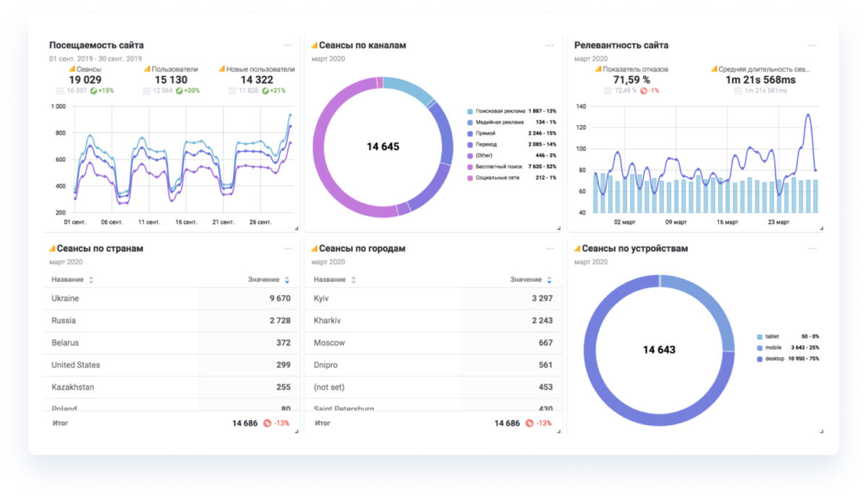Open the options menu of Сеансы по странам widget
This screenshot has height=498, width=868.
tap(287, 249)
